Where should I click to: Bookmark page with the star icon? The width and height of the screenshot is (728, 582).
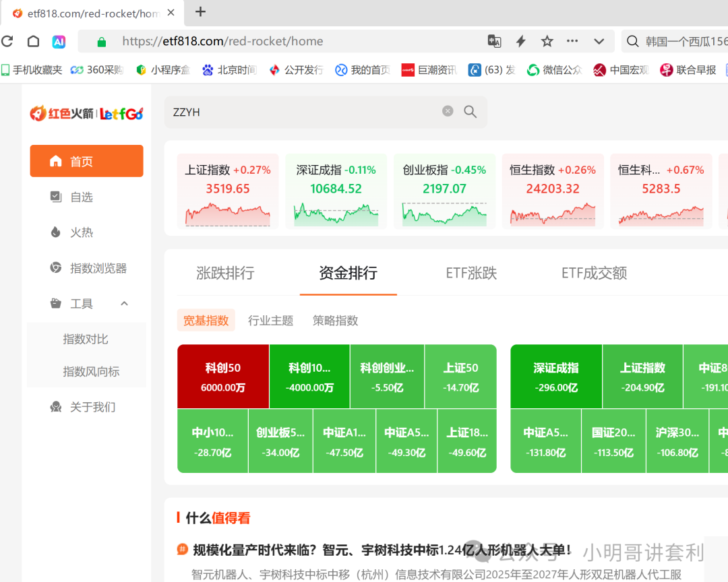[547, 42]
